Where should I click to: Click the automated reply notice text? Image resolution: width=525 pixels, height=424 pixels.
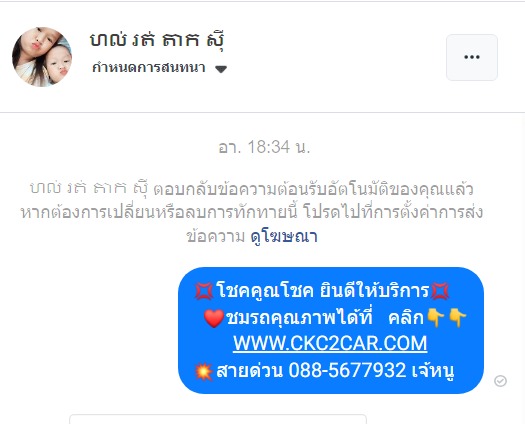pos(252,212)
